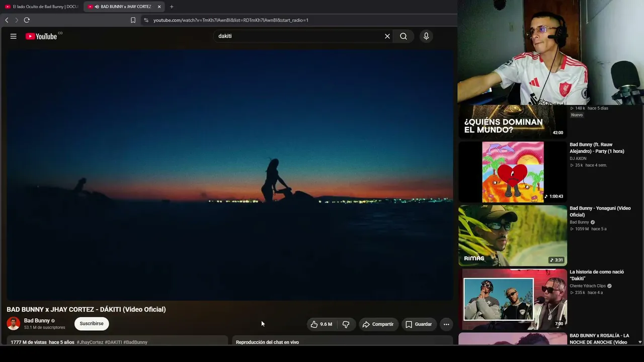Open Bad Bunny's channel avatar
Image resolution: width=644 pixels, height=362 pixels.
(x=14, y=323)
